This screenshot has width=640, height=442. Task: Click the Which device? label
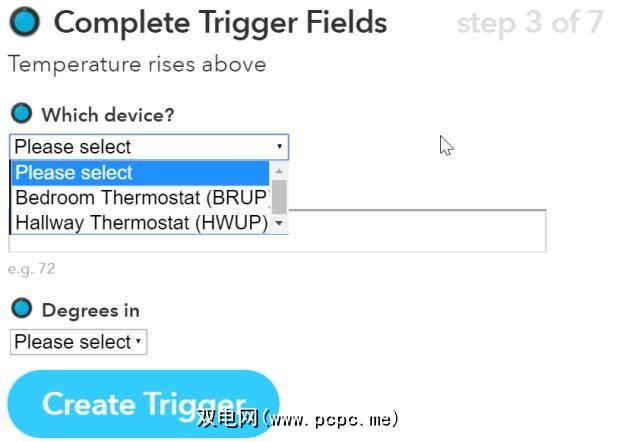(x=108, y=115)
